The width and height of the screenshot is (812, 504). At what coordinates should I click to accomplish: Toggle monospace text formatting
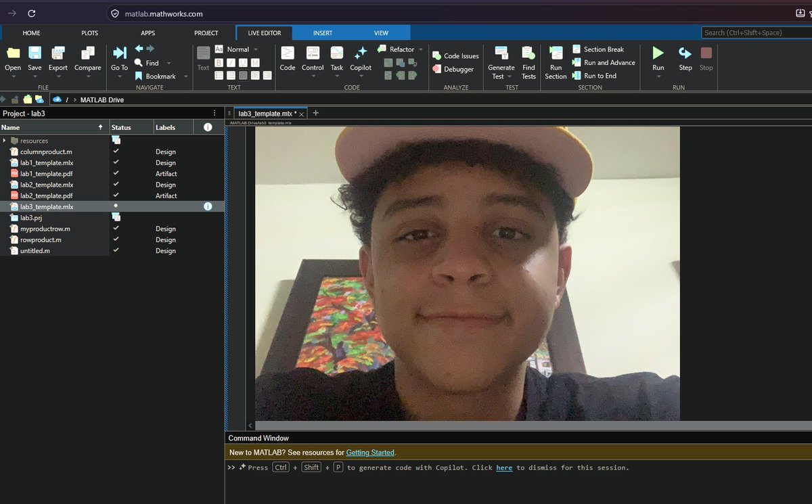(x=255, y=63)
